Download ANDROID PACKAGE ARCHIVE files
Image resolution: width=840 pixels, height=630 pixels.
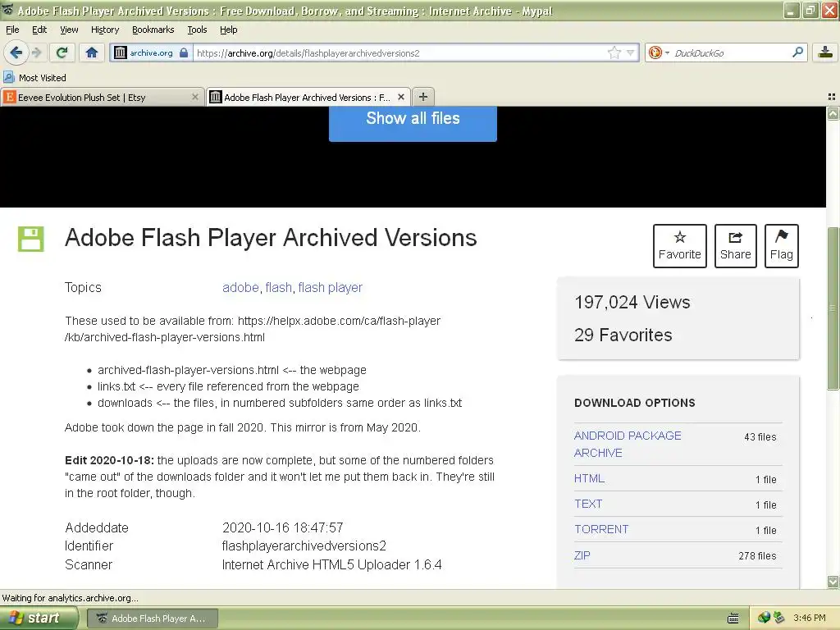(628, 444)
